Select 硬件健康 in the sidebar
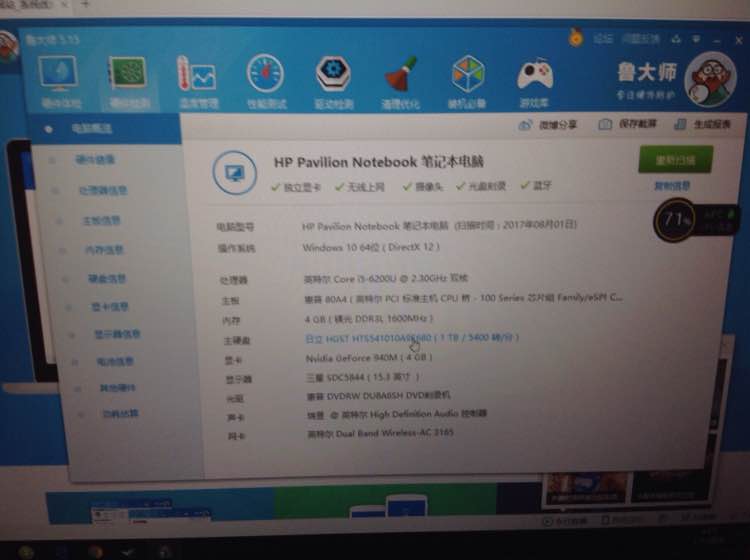Viewport: 750px width, 560px height. [x=95, y=159]
